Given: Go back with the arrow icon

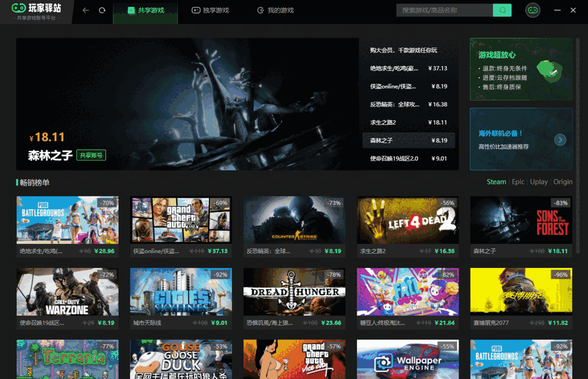Looking at the screenshot, I should (86, 10).
